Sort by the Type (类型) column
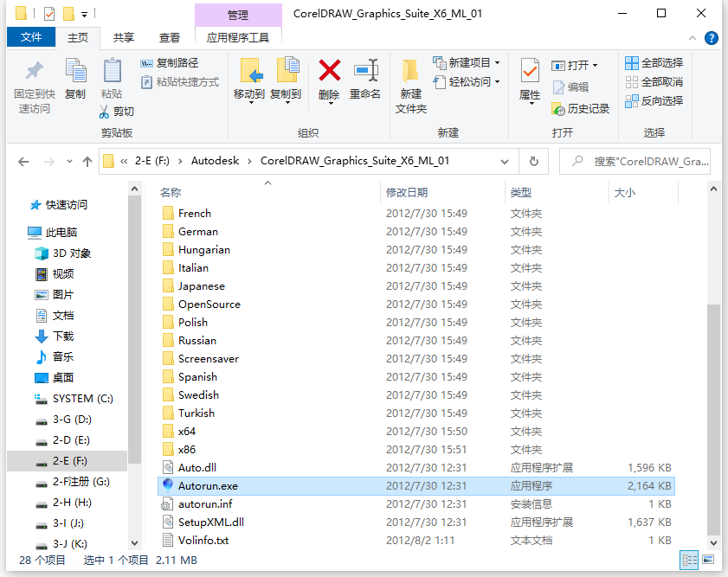 point(557,193)
